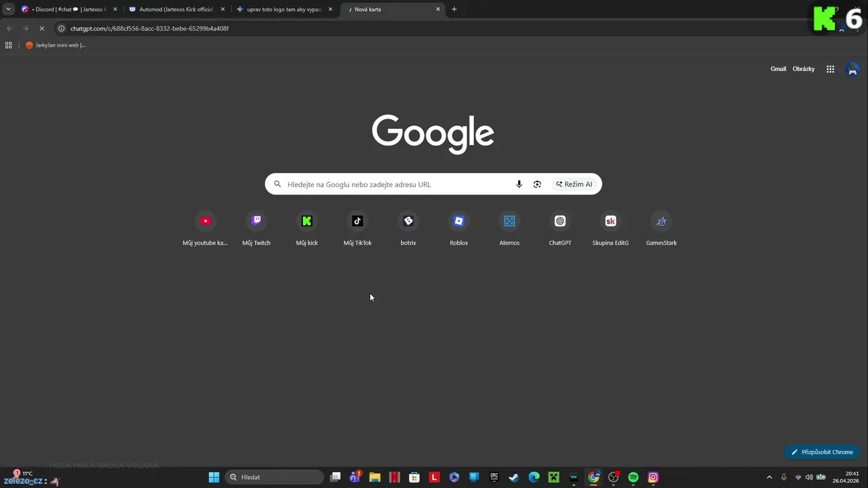Stop page loading with the X button
The height and width of the screenshot is (488, 868).
[x=41, y=28]
